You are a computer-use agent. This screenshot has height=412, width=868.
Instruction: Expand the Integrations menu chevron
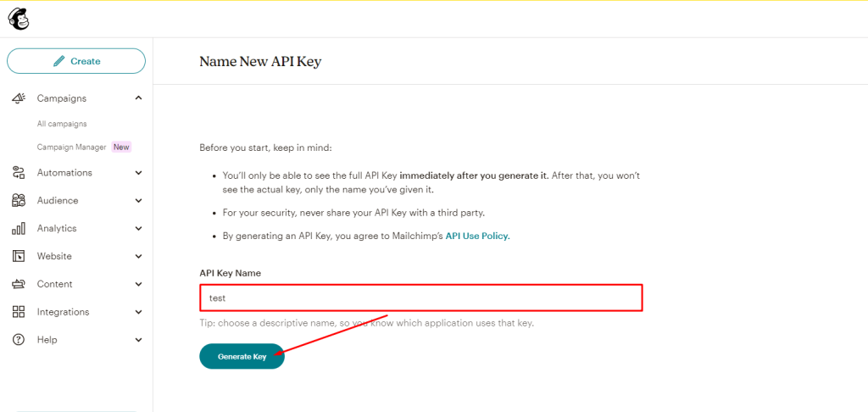tap(139, 312)
